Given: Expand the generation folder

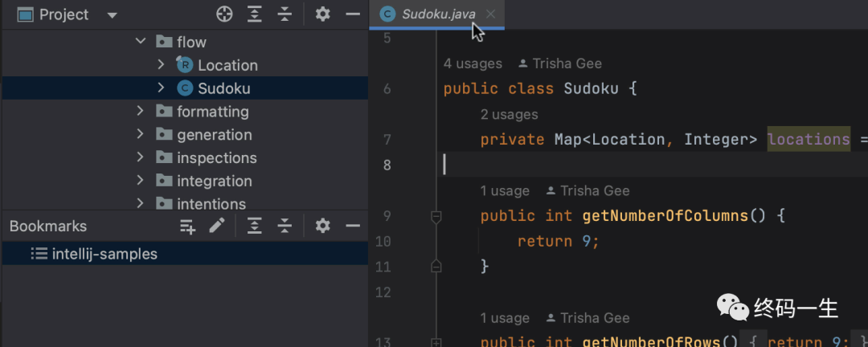Looking at the screenshot, I should point(141,134).
